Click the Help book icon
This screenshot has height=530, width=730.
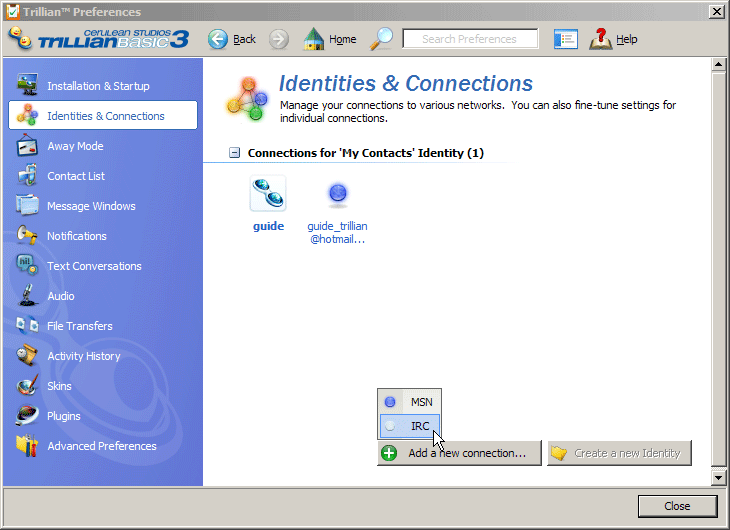click(x=601, y=39)
